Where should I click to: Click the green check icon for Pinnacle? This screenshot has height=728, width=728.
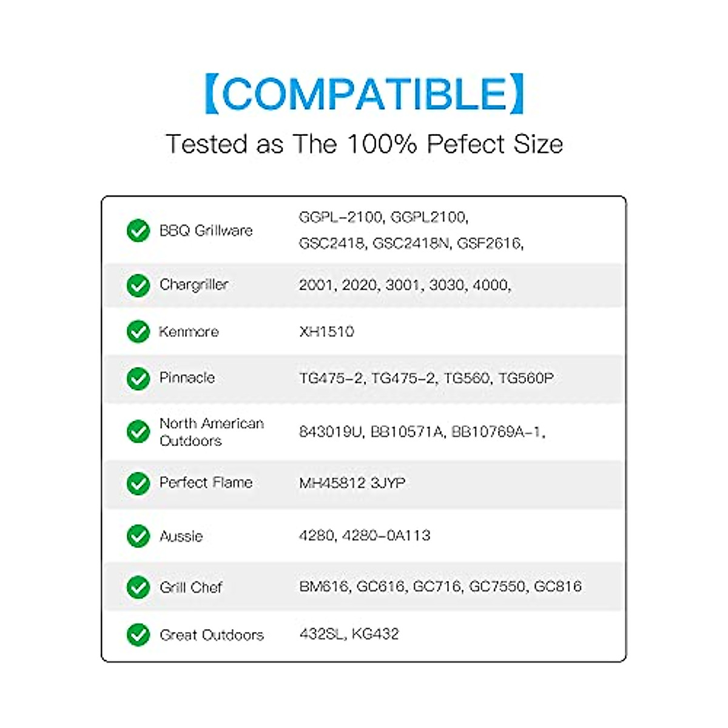[x=138, y=378]
